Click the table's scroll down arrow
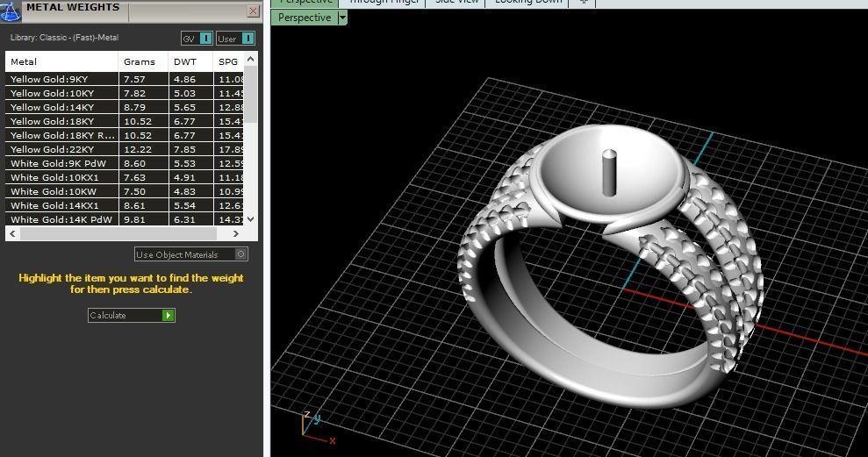Viewport: 868px width, 457px height. [251, 219]
